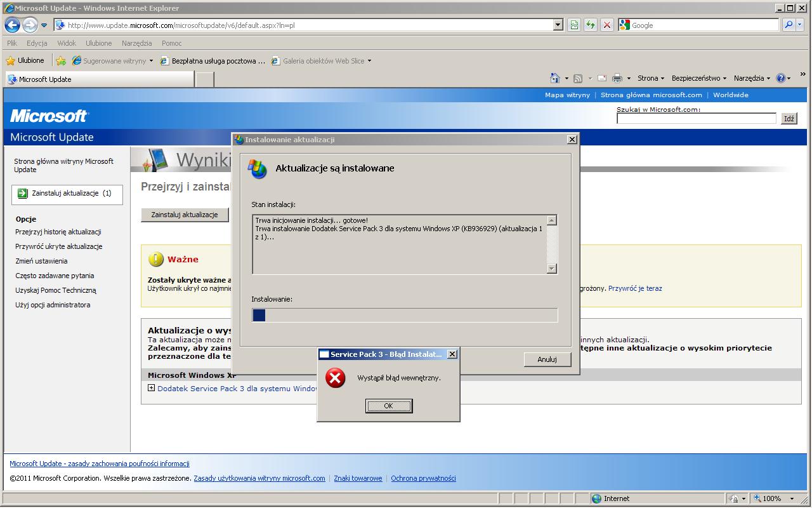Viewport: 812px width, 508px height.
Task: Open the Edycja menu
Action: click(37, 43)
